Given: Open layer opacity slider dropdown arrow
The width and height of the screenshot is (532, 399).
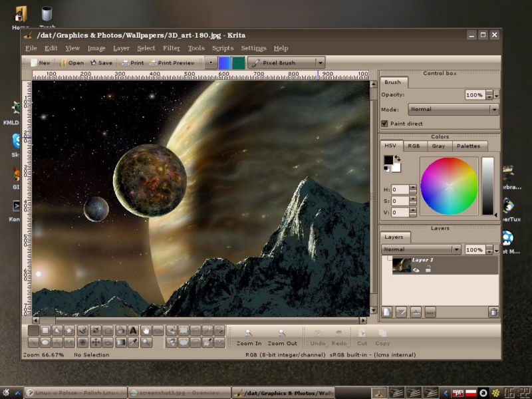Looking at the screenshot, I should [x=496, y=250].
